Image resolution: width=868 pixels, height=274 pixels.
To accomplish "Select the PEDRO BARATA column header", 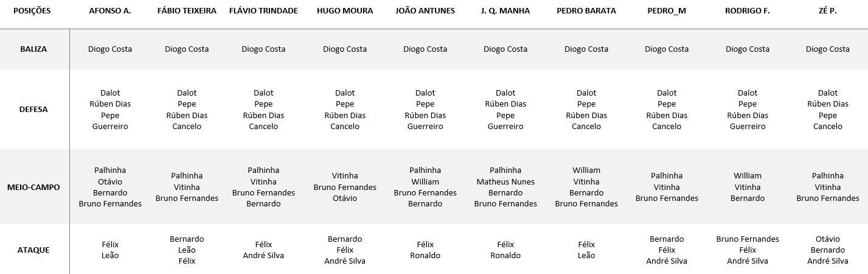I will [586, 11].
